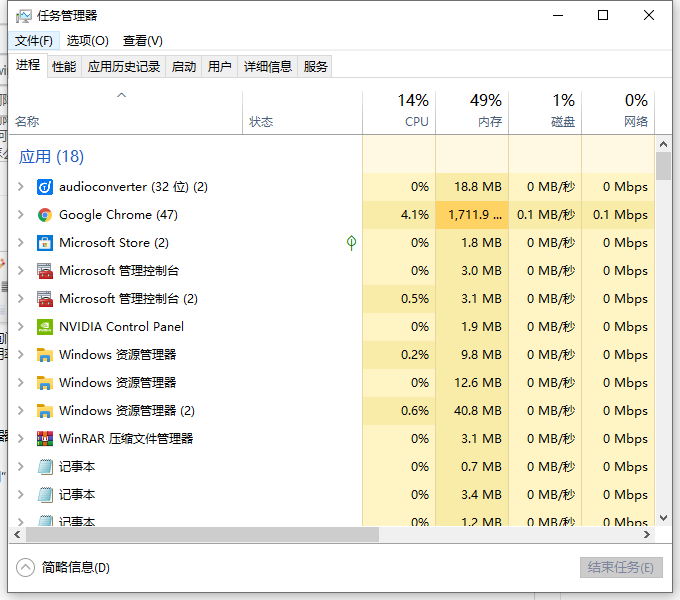This screenshot has width=680, height=600.
Task: Click the NVIDIA Control Panel icon
Action: point(44,327)
